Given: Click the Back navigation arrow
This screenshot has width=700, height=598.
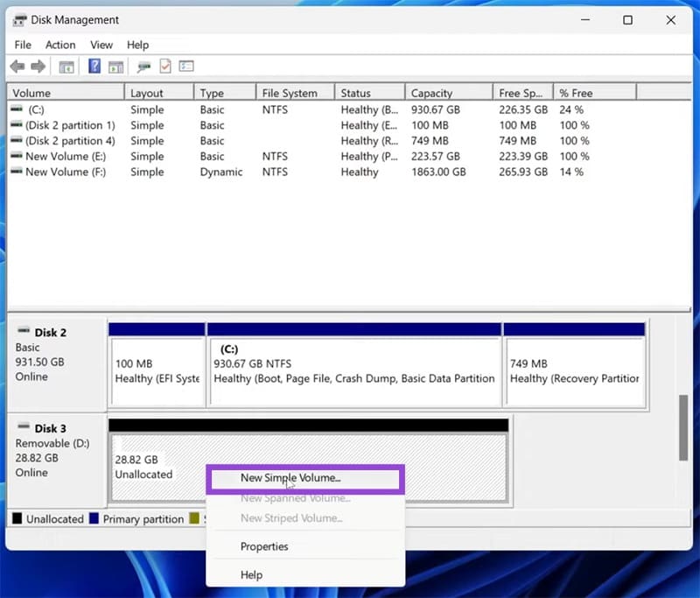Looking at the screenshot, I should 17,66.
